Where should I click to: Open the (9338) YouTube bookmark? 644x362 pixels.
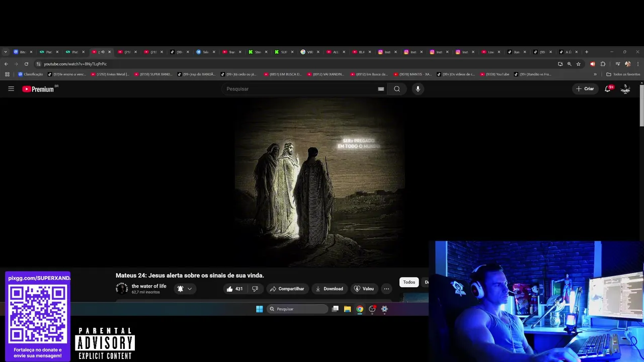(495, 74)
